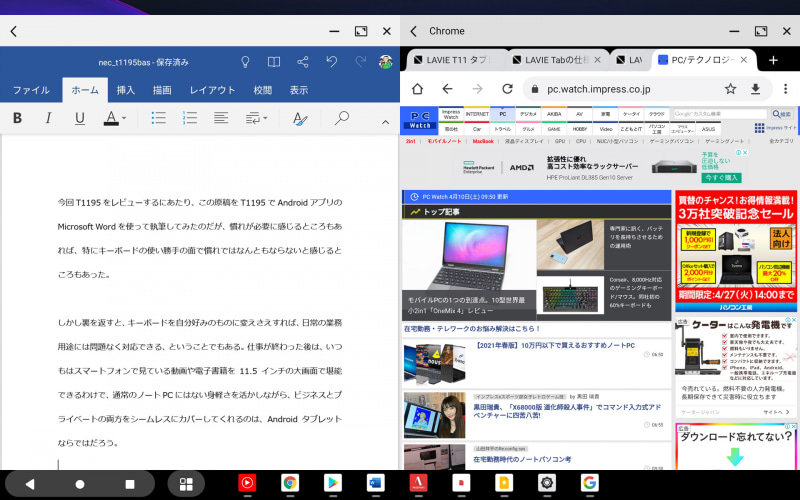800x500 pixels.
Task: Open the line spacing paragraph icon
Action: (x=253, y=118)
